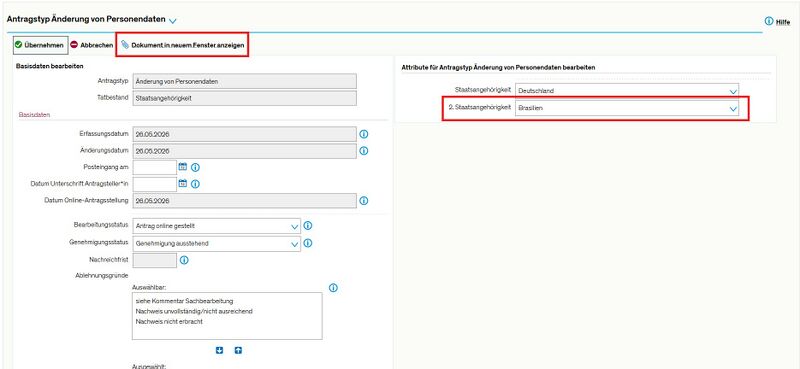
Task: Open the Staatsangehörigkeit dropdown showing Deutschland
Action: (627, 91)
